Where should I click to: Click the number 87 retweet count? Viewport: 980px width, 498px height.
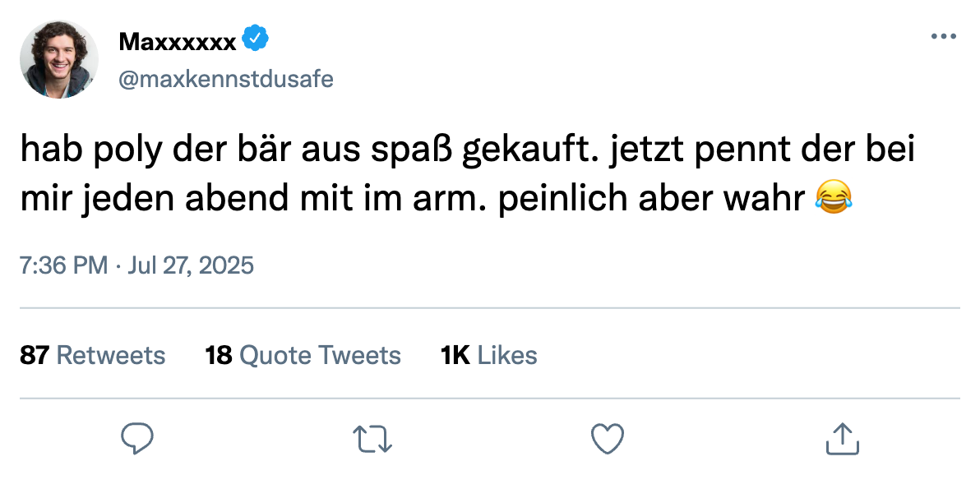click(x=35, y=355)
